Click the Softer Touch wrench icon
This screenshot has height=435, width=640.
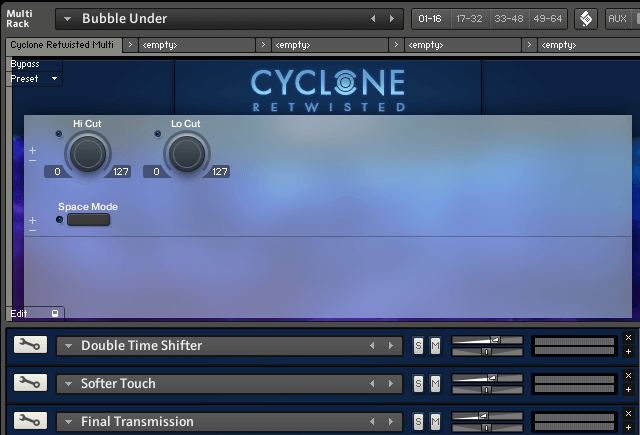tap(29, 383)
